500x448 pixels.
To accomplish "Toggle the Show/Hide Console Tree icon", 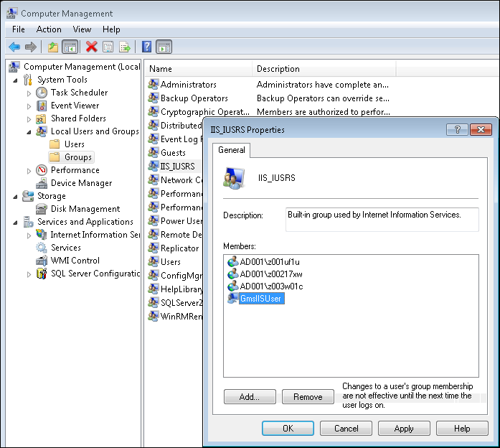I will pyautogui.click(x=70, y=47).
